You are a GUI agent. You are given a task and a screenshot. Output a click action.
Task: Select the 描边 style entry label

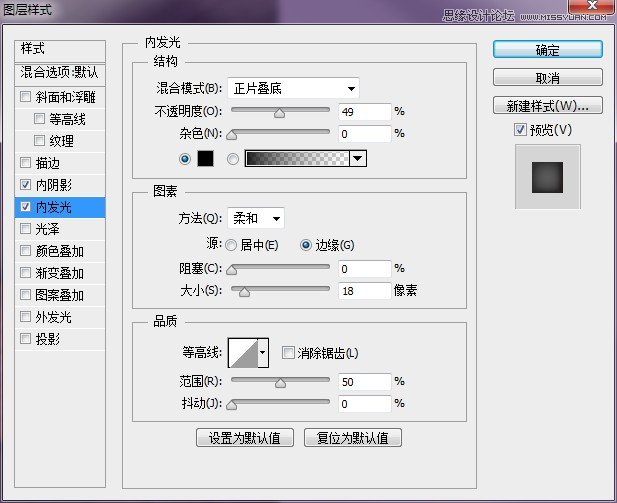coord(48,163)
